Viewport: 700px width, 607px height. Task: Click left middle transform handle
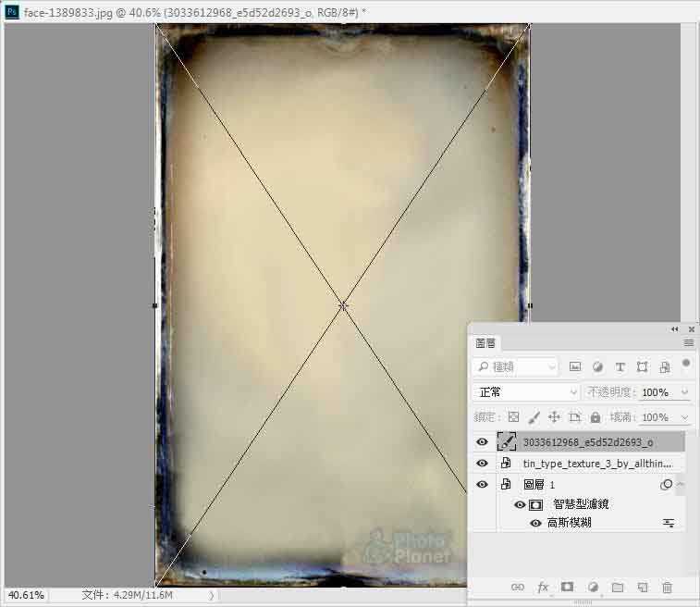click(155, 305)
